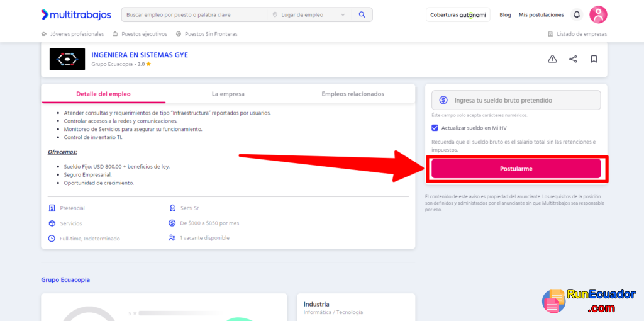Click the clock icon next to Full-time
The height and width of the screenshot is (321, 644).
pos(52,239)
